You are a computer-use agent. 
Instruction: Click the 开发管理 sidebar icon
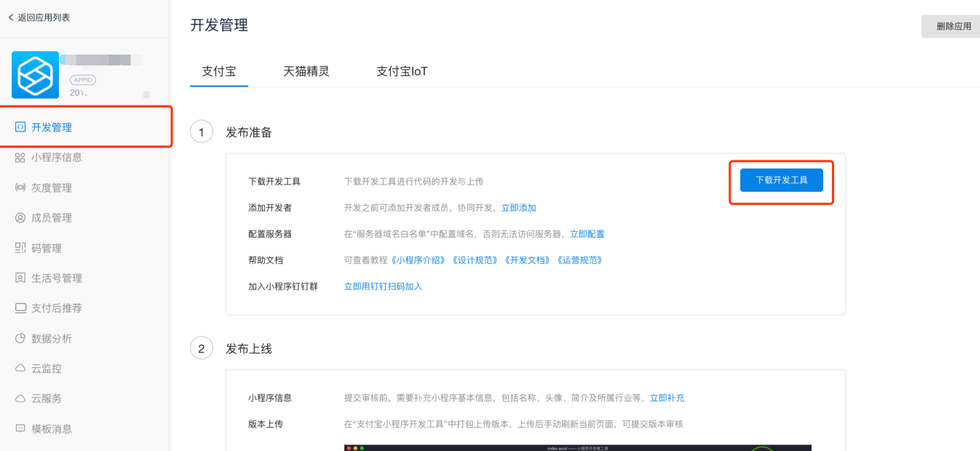tap(20, 127)
